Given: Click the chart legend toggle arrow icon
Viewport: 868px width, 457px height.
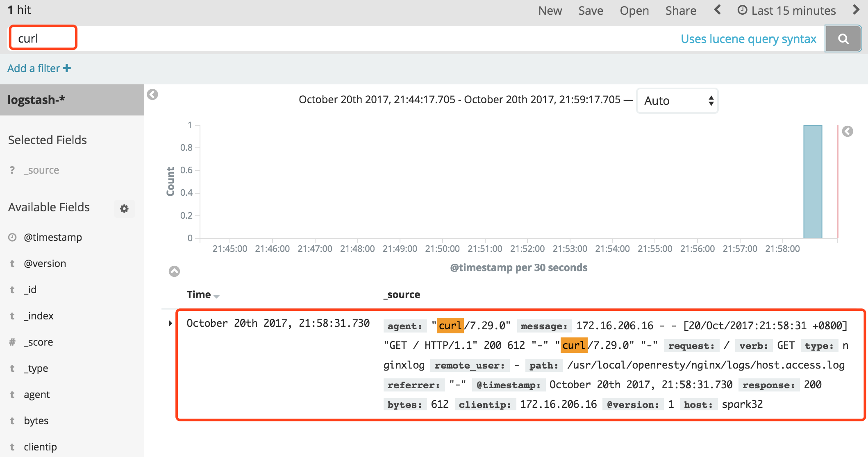Looking at the screenshot, I should [x=848, y=131].
